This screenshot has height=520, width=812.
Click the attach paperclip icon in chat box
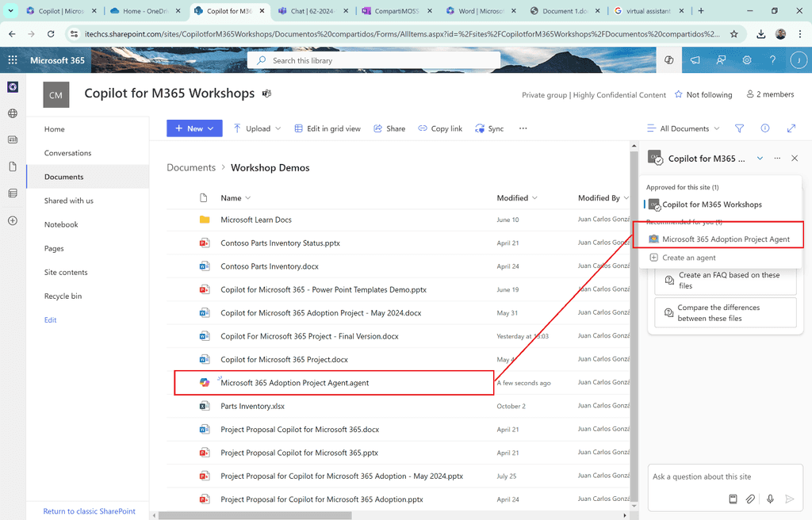(x=750, y=499)
